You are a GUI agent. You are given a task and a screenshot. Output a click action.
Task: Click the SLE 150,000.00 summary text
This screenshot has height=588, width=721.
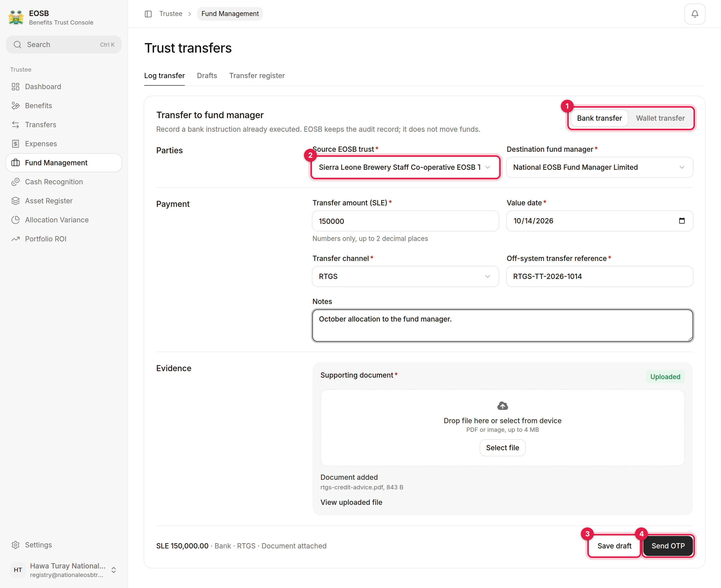click(182, 546)
